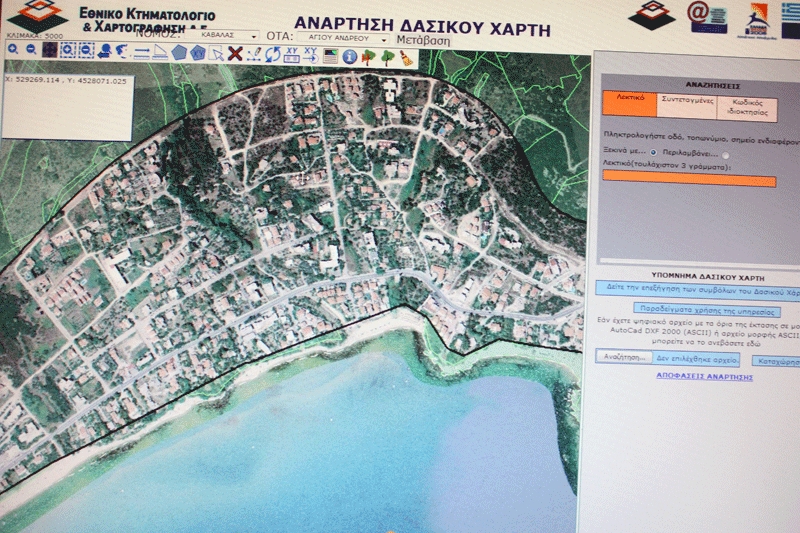800x533 pixels.
Task: Click the Αναζήτηση file browse button
Action: point(623,357)
